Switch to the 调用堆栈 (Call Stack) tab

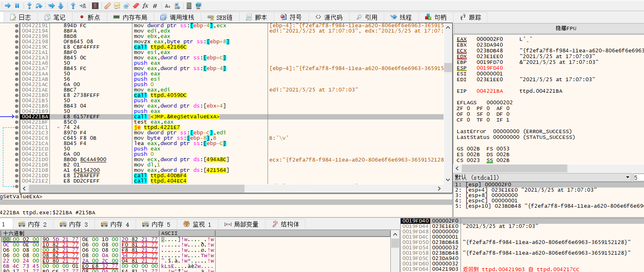coord(177,17)
